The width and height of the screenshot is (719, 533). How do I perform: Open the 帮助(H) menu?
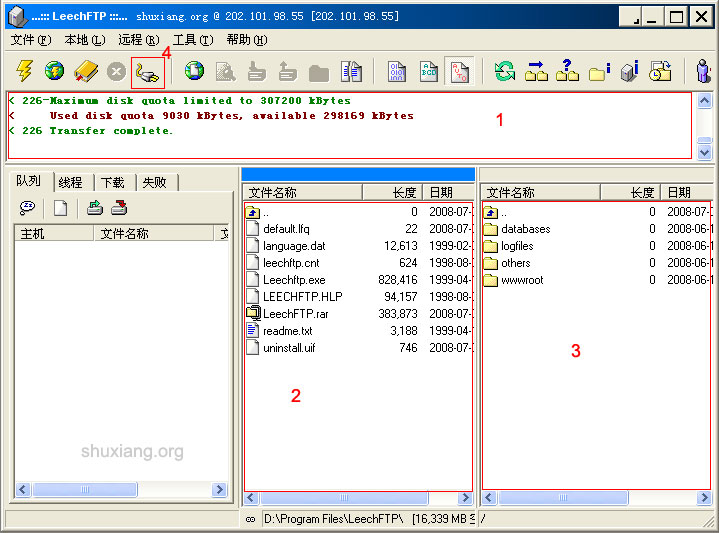[x=247, y=40]
